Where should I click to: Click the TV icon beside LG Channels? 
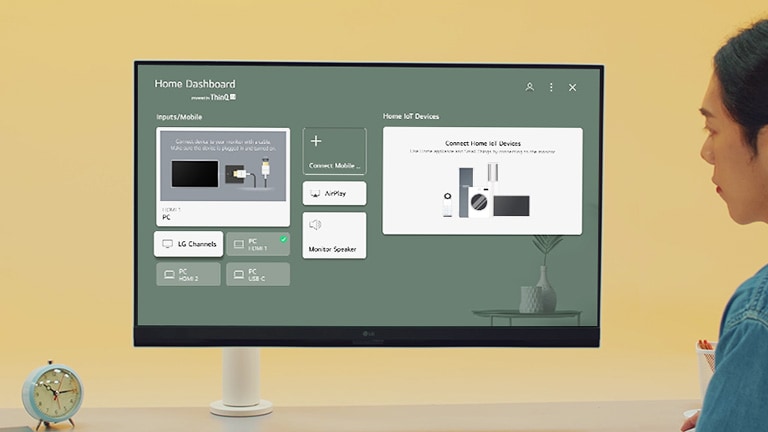point(168,244)
